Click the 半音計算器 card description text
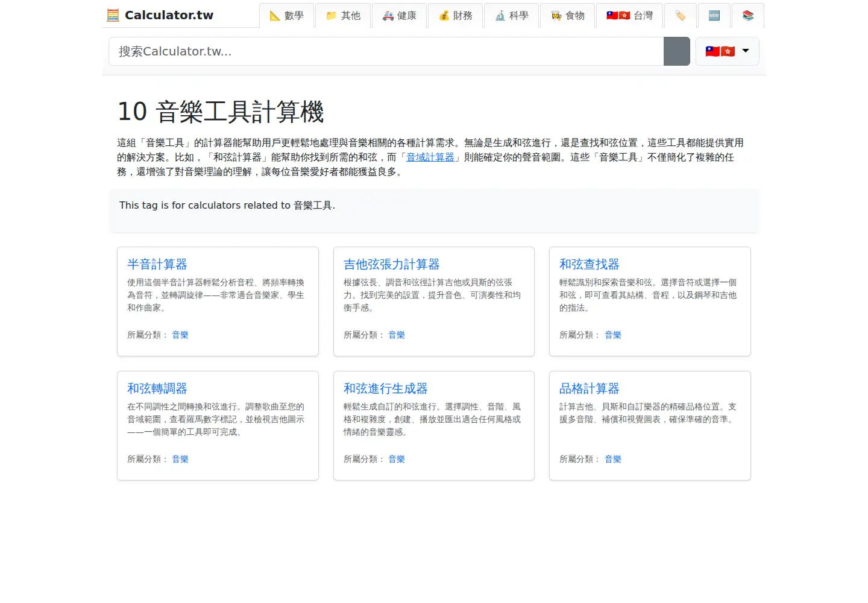Viewport: 868px width, 603px height. pyautogui.click(x=216, y=295)
